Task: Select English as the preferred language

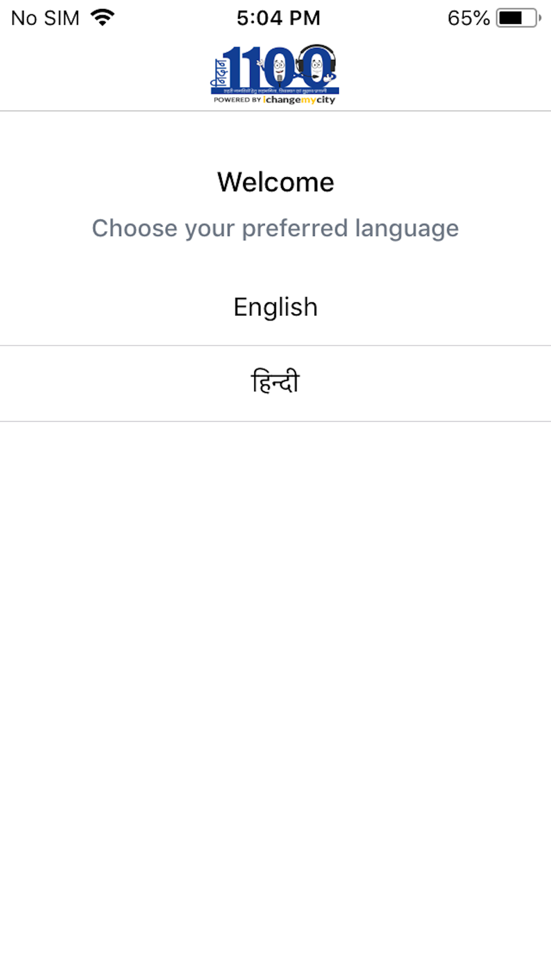Action: coord(275,308)
